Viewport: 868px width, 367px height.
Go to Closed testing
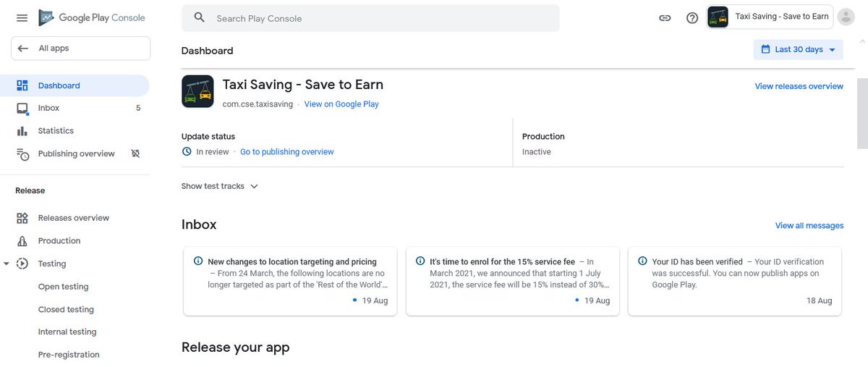(x=66, y=309)
